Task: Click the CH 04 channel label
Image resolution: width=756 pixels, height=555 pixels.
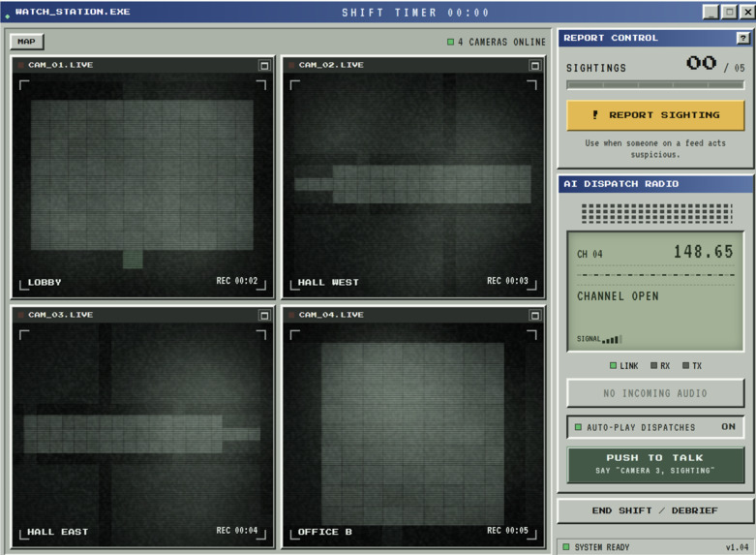Action: 590,254
